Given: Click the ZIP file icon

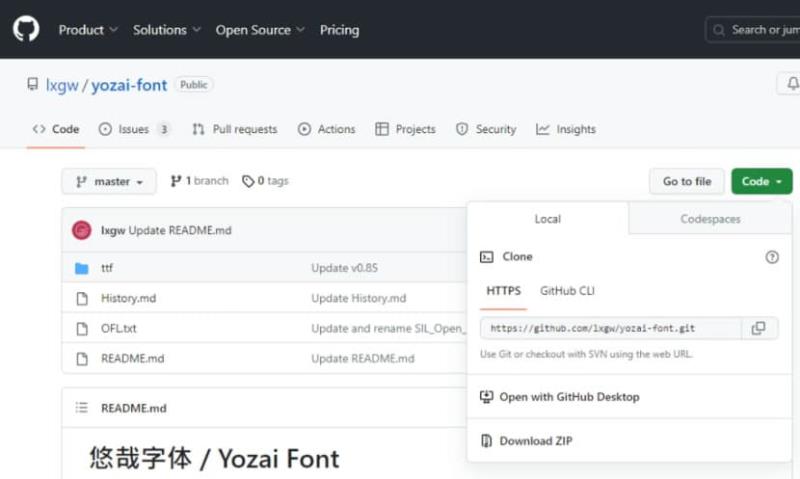Looking at the screenshot, I should [x=487, y=441].
